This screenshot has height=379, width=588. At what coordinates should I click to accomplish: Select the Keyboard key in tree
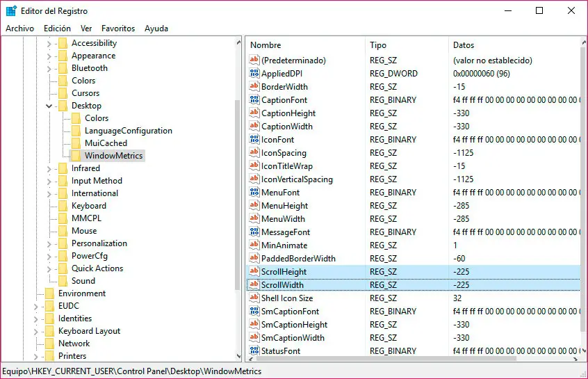click(89, 206)
